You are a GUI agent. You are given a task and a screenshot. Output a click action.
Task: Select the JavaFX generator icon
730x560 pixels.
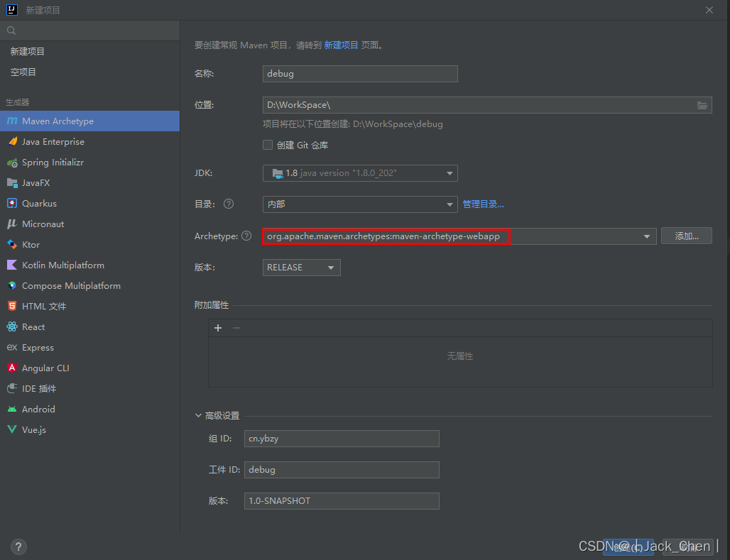[13, 183]
